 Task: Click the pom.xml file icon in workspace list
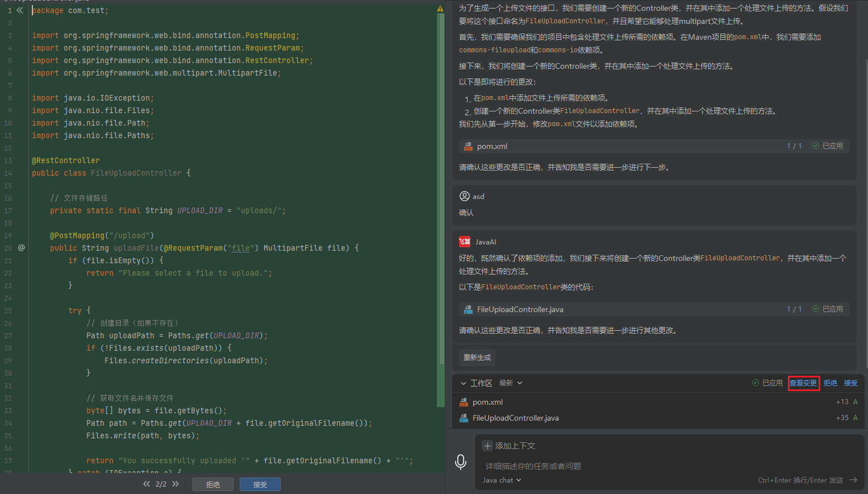pos(464,402)
